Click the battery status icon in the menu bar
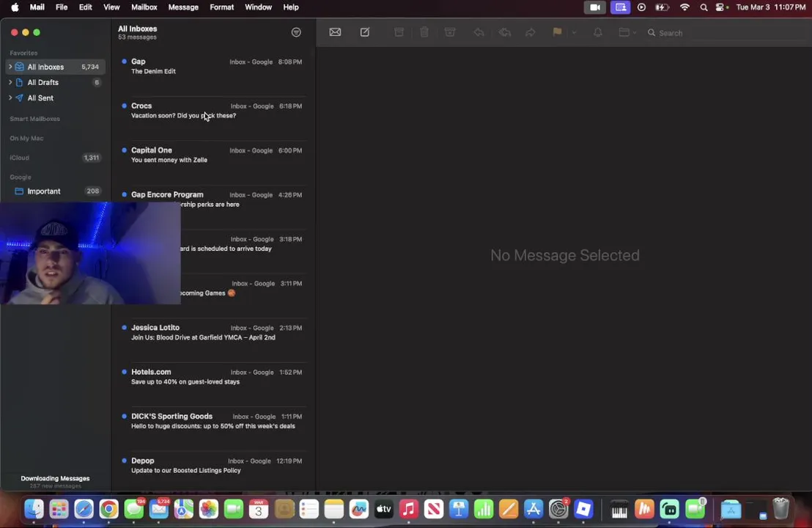The height and width of the screenshot is (528, 812). (662, 7)
